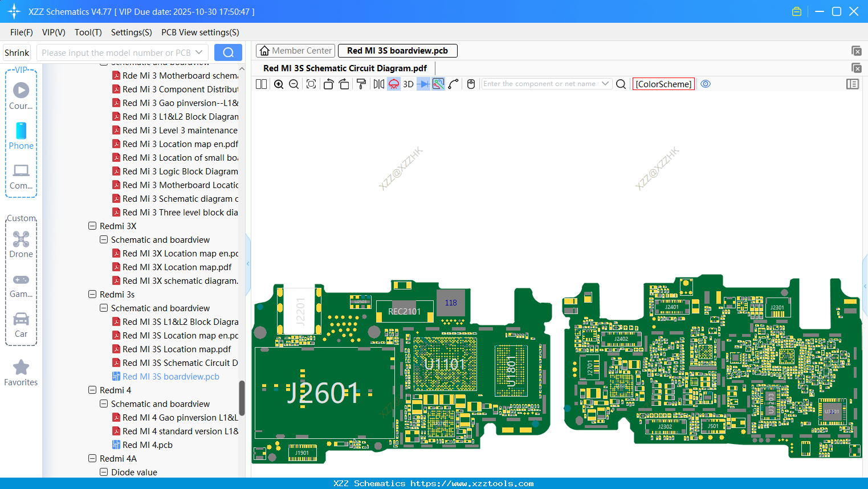Close the boardview tab panel
Viewport: 868px width, 489px height.
point(856,51)
